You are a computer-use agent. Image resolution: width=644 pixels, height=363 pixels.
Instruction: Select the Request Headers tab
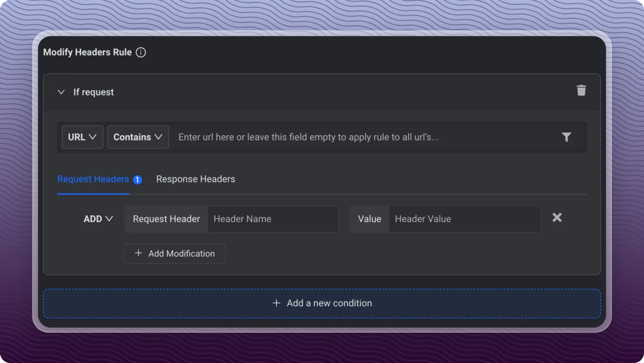(93, 179)
